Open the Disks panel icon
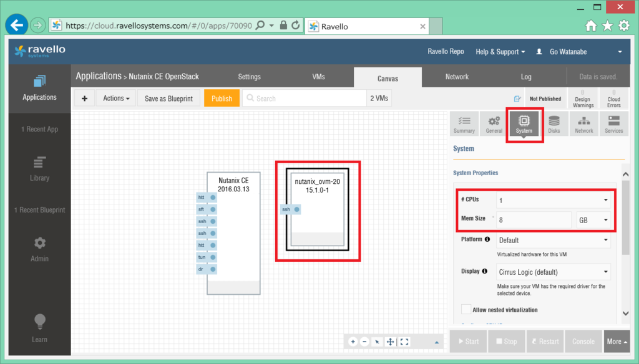 (x=554, y=124)
